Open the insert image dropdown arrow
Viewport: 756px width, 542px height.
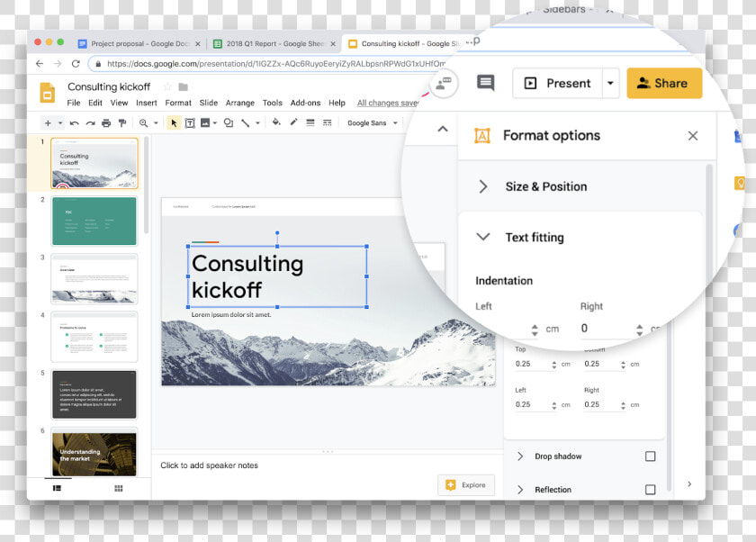[x=215, y=123]
